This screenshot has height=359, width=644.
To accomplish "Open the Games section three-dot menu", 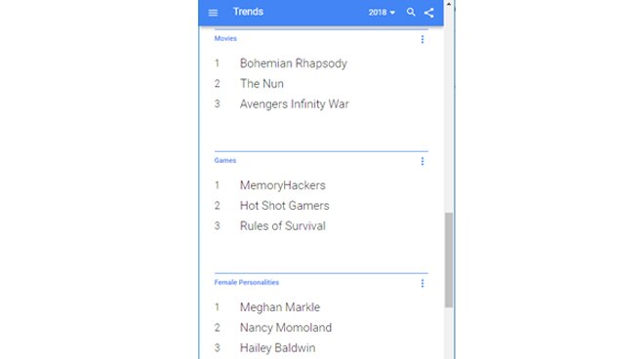I will click(423, 161).
